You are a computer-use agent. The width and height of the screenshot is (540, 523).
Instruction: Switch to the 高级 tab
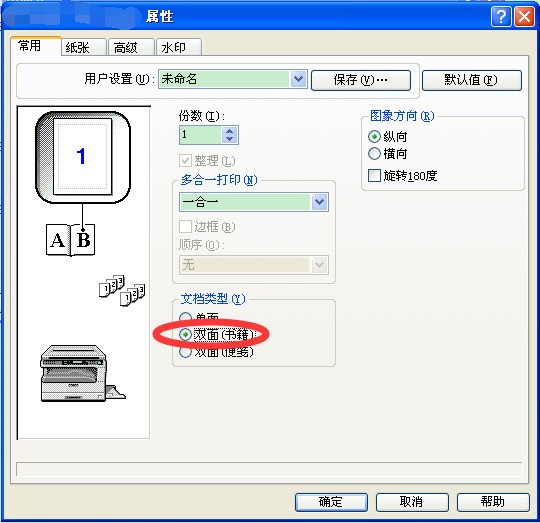pos(131,47)
